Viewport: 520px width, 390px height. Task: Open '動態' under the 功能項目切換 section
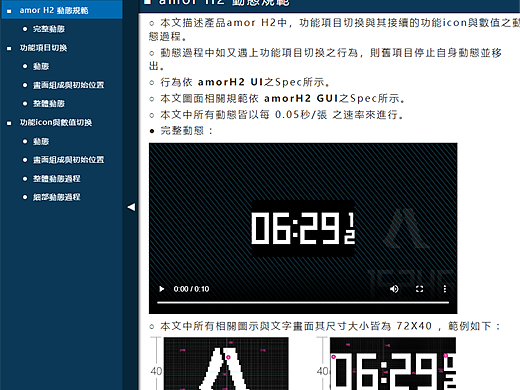pos(41,66)
